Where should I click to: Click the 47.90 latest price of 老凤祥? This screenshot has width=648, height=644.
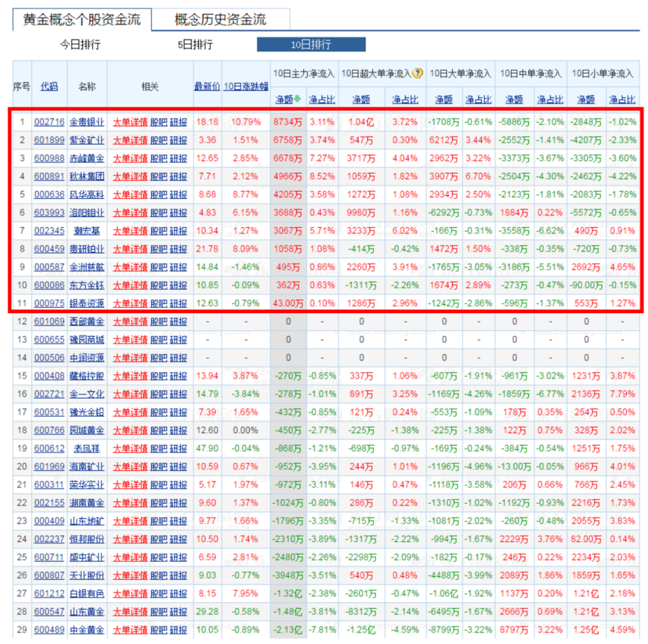207,449
